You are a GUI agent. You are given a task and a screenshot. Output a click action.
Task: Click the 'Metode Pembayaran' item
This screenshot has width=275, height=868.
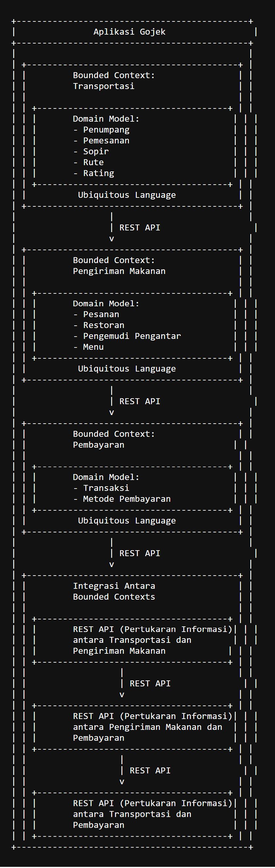[127, 499]
